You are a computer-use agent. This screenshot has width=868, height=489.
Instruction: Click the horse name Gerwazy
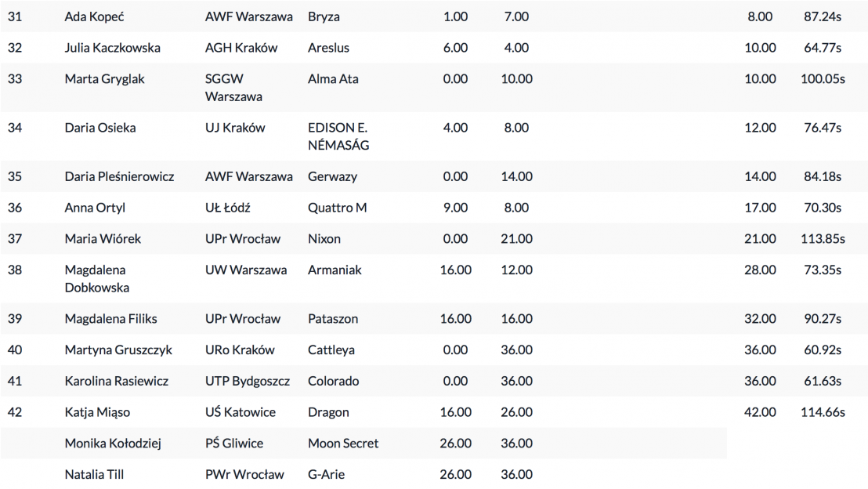[x=332, y=176]
